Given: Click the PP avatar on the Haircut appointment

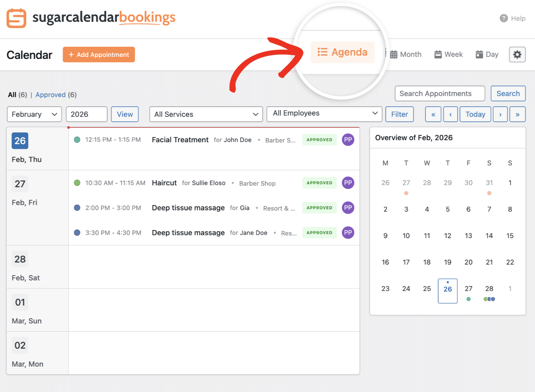Looking at the screenshot, I should 348,183.
